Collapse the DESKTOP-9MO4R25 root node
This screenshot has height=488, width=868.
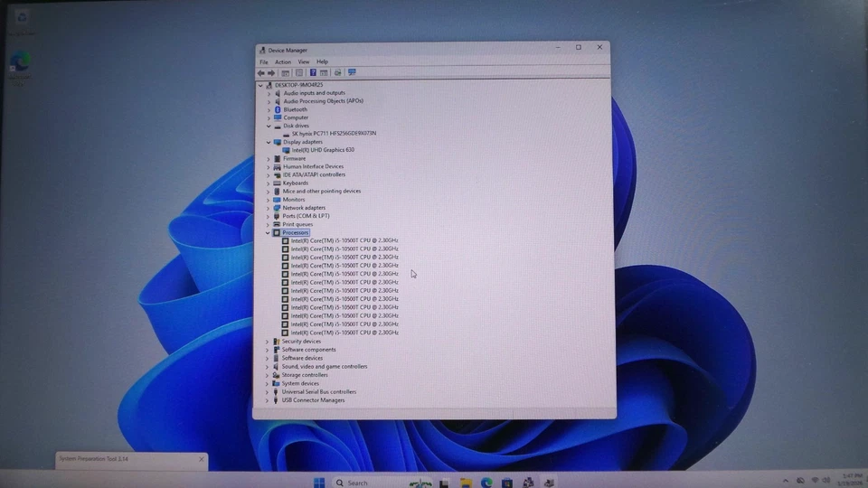(x=260, y=85)
